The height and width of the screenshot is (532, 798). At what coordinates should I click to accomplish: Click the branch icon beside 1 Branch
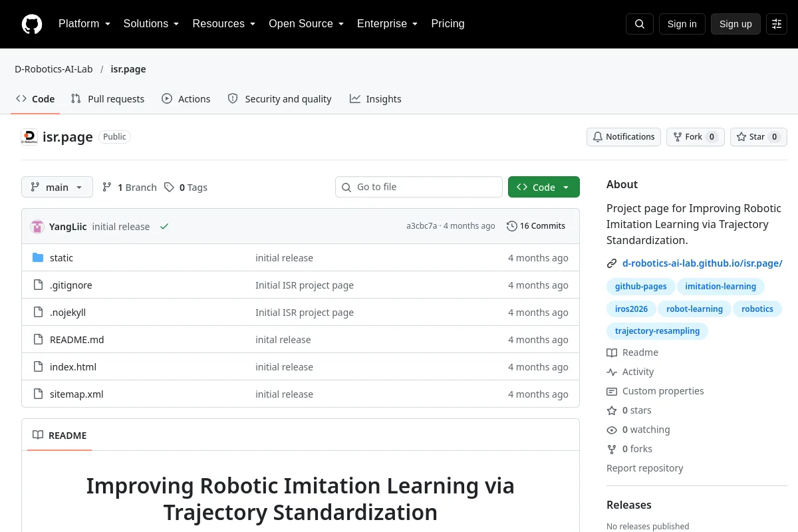coord(107,188)
